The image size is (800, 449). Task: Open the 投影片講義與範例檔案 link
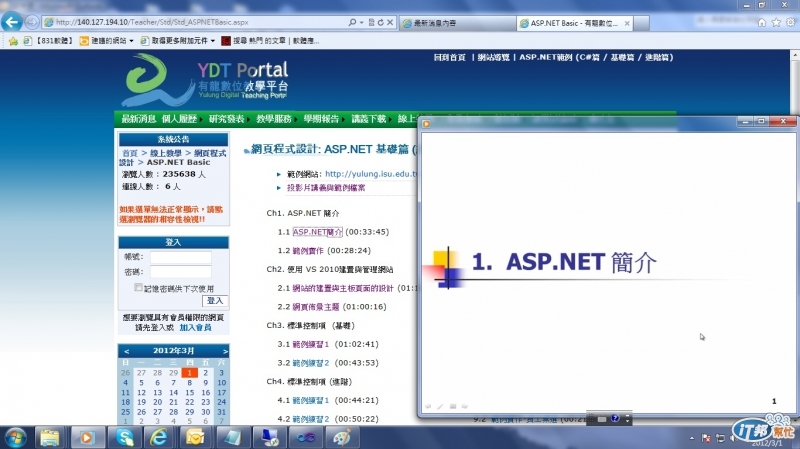[326, 188]
